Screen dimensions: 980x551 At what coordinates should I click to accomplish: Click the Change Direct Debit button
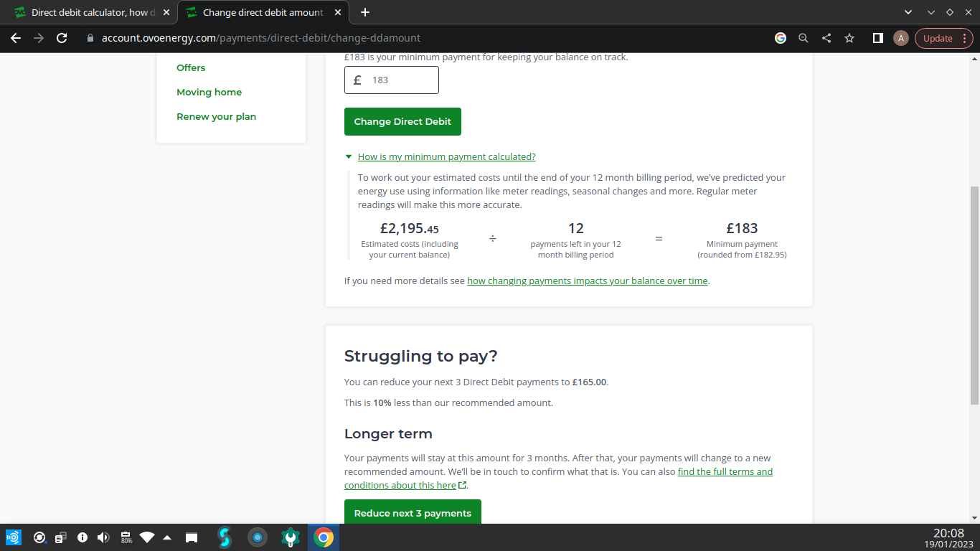point(402,122)
